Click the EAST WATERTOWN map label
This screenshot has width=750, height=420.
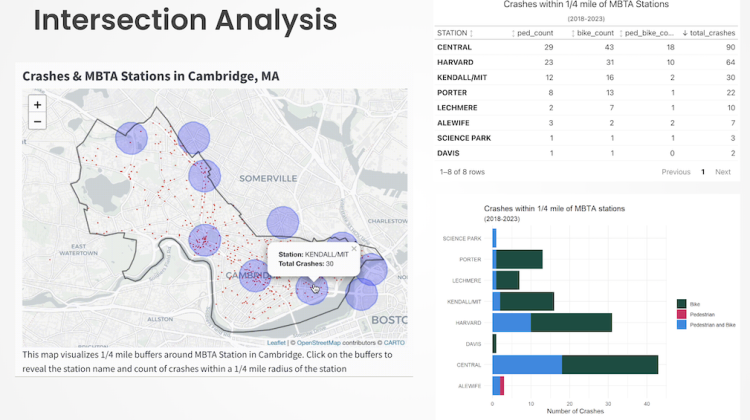(x=78, y=250)
